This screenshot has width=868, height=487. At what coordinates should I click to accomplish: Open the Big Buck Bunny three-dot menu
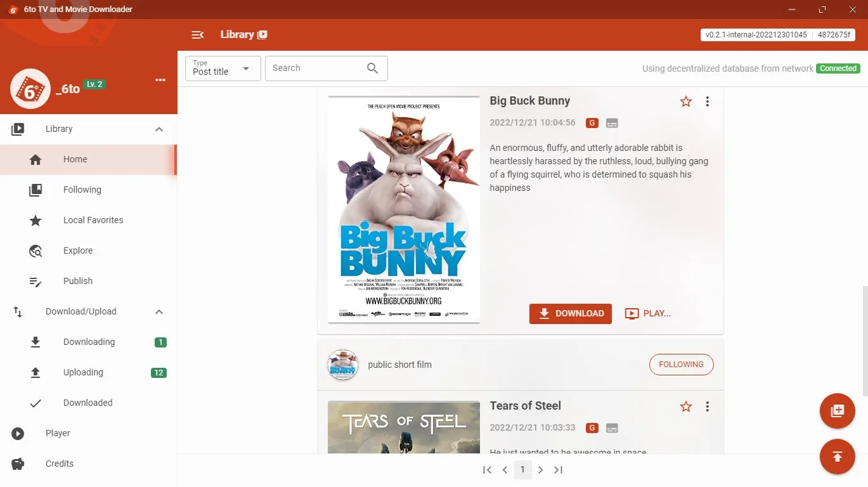[708, 101]
